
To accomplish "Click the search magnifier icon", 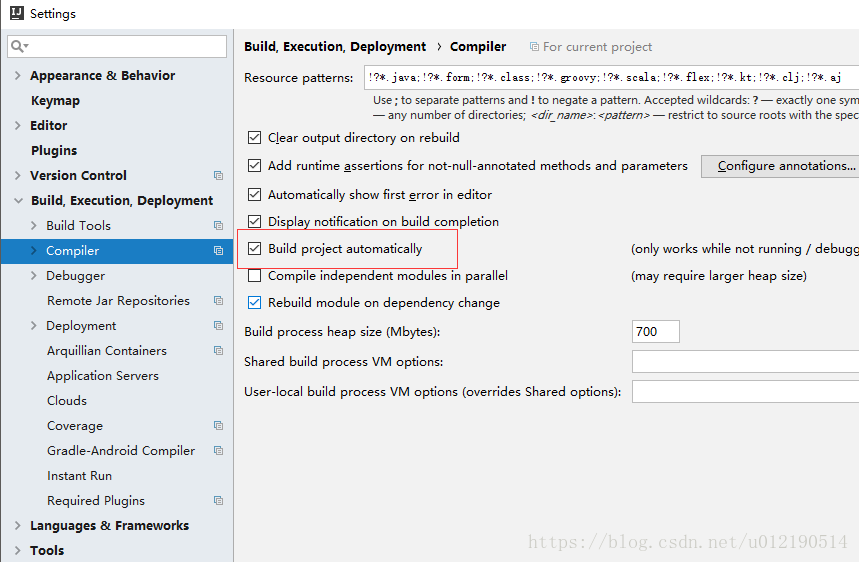I will (x=18, y=47).
